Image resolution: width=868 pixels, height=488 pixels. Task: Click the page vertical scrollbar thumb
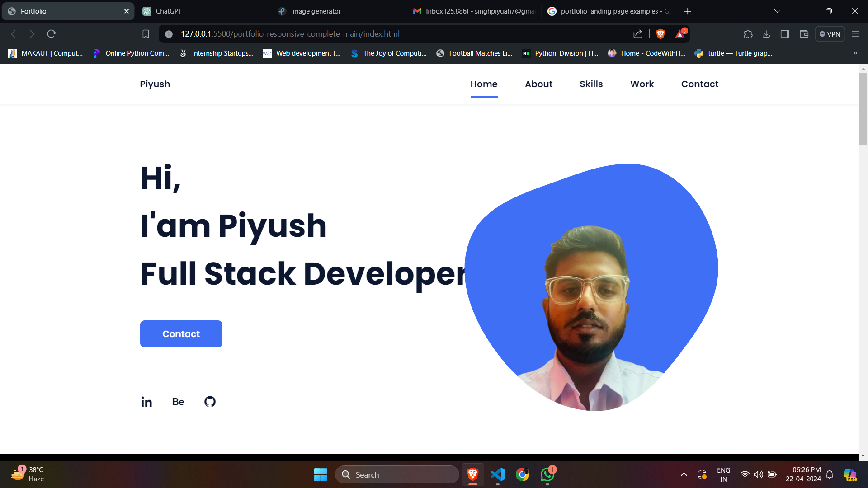[x=863, y=108]
